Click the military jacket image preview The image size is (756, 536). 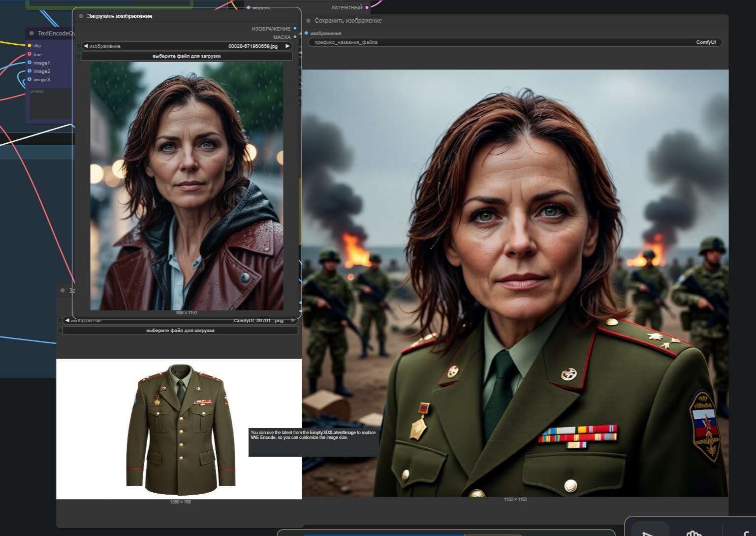(179, 429)
